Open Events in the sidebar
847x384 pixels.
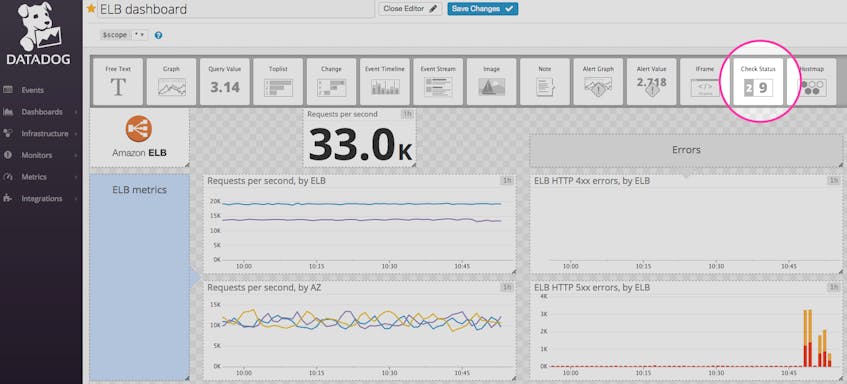(33, 90)
